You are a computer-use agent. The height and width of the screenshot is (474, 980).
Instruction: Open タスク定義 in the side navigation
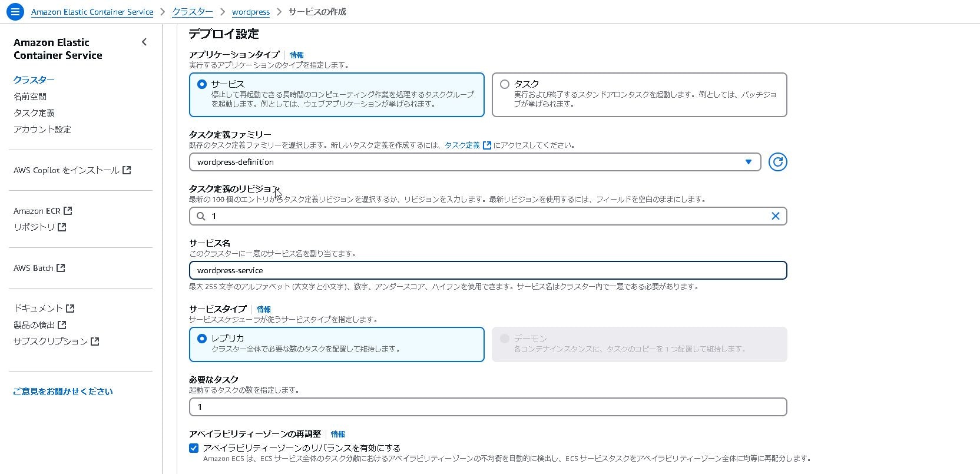pyautogui.click(x=34, y=112)
